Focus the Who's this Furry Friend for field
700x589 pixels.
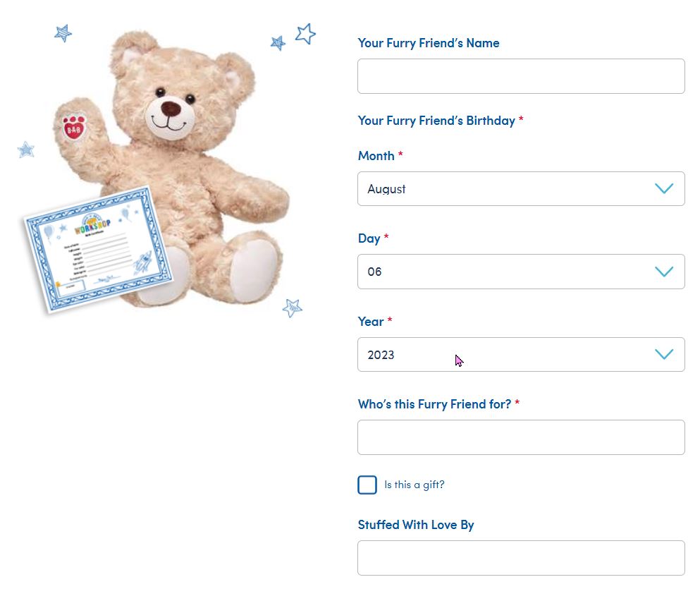(521, 437)
